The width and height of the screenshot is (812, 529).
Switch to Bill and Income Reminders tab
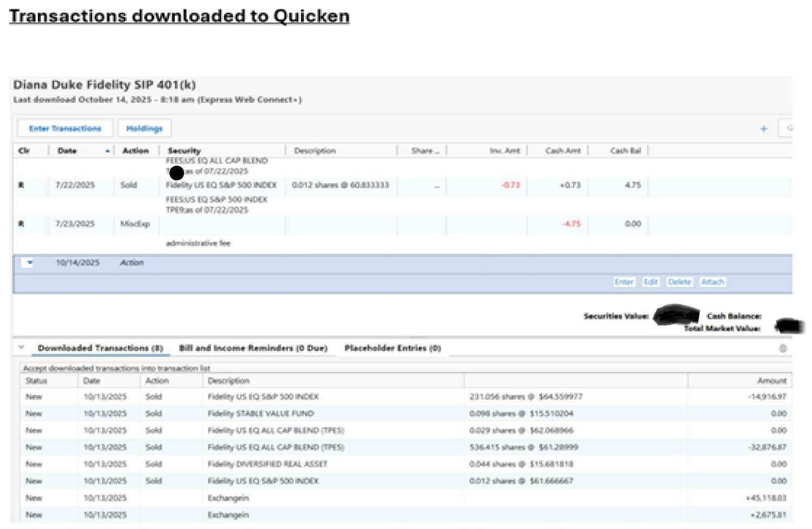pyautogui.click(x=253, y=348)
